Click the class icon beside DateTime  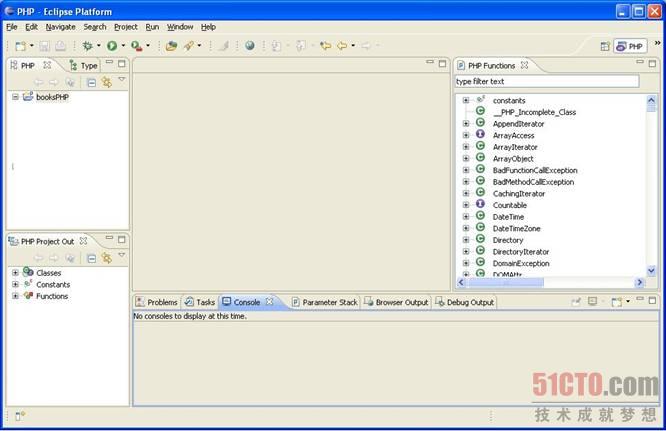480,216
